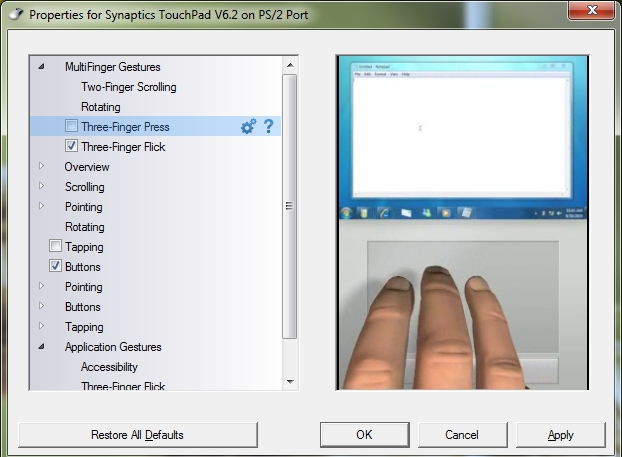Collapse the Application Gestures section
622x457 pixels.
tap(41, 347)
